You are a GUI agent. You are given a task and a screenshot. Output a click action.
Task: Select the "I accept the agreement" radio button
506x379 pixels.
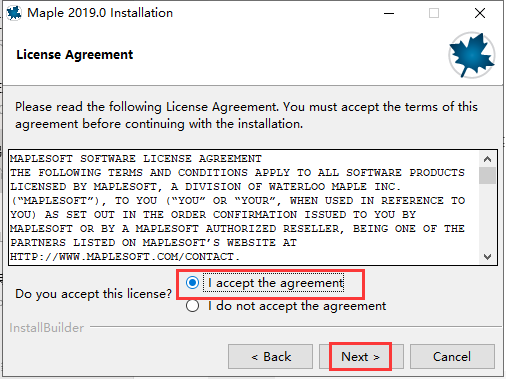pos(193,283)
